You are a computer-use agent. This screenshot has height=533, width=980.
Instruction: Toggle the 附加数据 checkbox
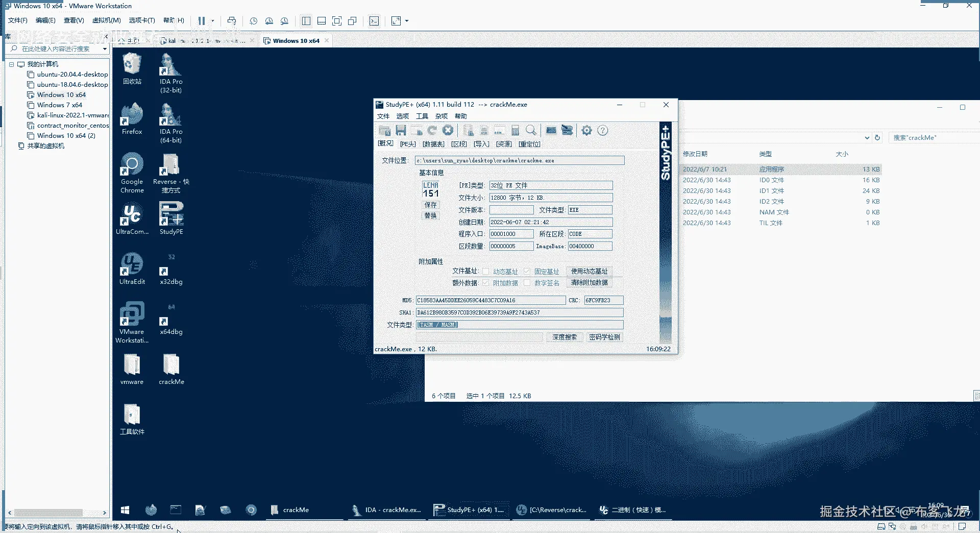(x=486, y=283)
